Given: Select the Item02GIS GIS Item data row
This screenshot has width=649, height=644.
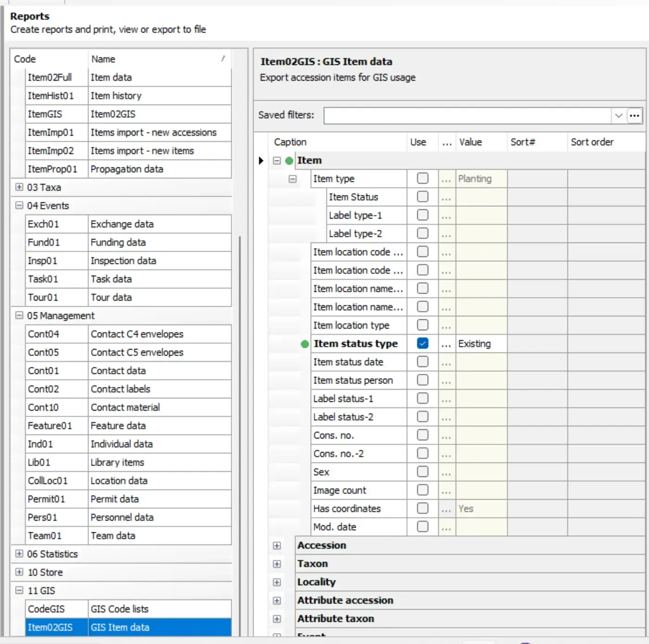Looking at the screenshot, I should click(x=128, y=627).
